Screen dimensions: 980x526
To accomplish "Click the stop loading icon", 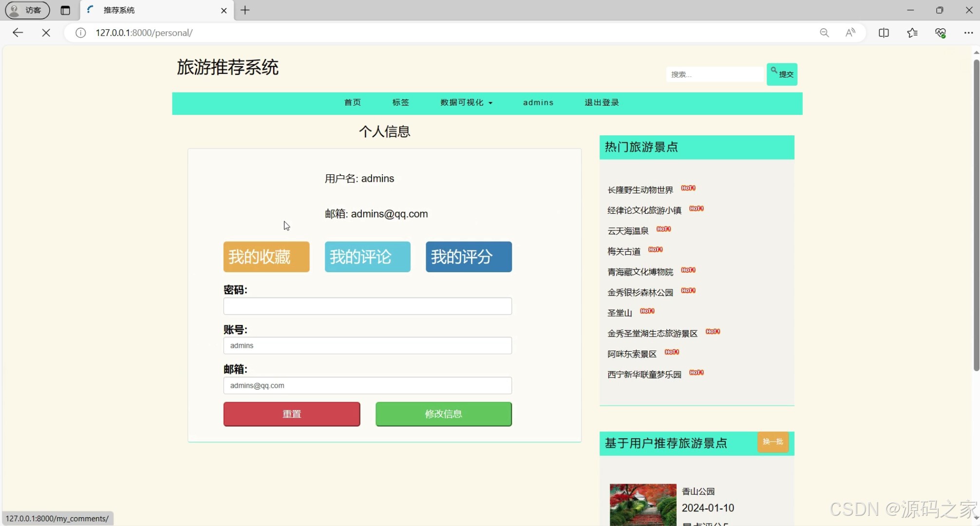I will tap(46, 33).
